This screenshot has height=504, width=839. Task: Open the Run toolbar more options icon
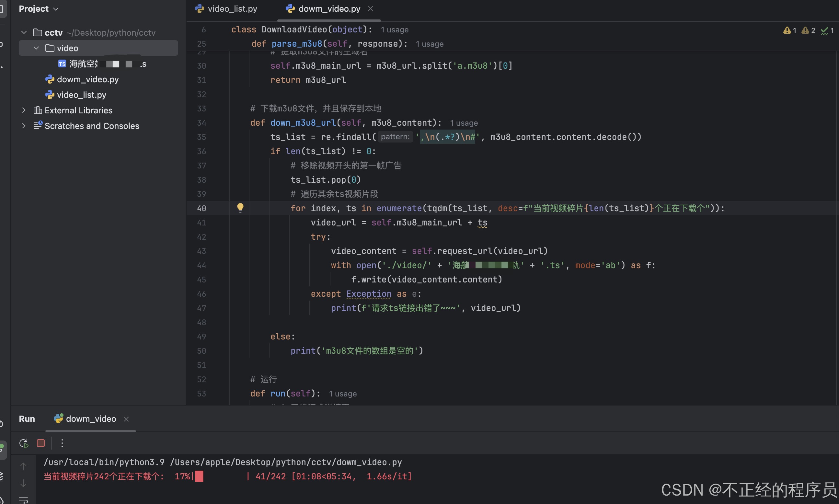tap(62, 443)
